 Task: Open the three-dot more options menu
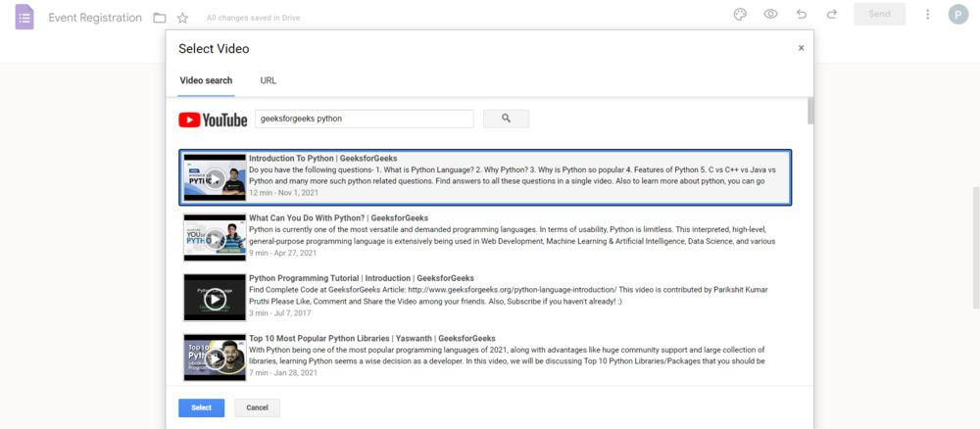(x=927, y=15)
